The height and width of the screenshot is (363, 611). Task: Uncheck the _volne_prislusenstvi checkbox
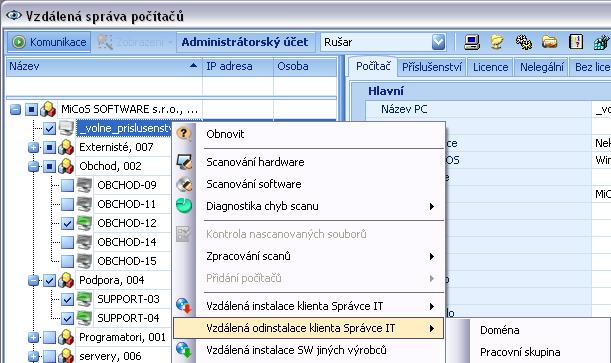click(49, 128)
